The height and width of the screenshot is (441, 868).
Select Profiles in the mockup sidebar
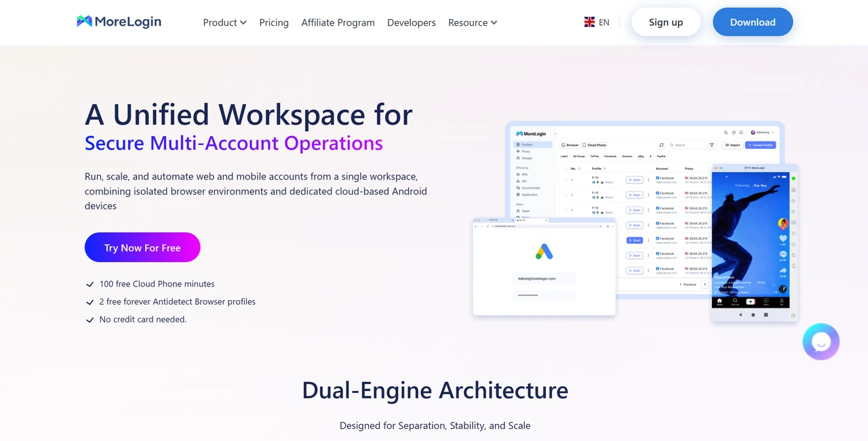click(x=533, y=144)
